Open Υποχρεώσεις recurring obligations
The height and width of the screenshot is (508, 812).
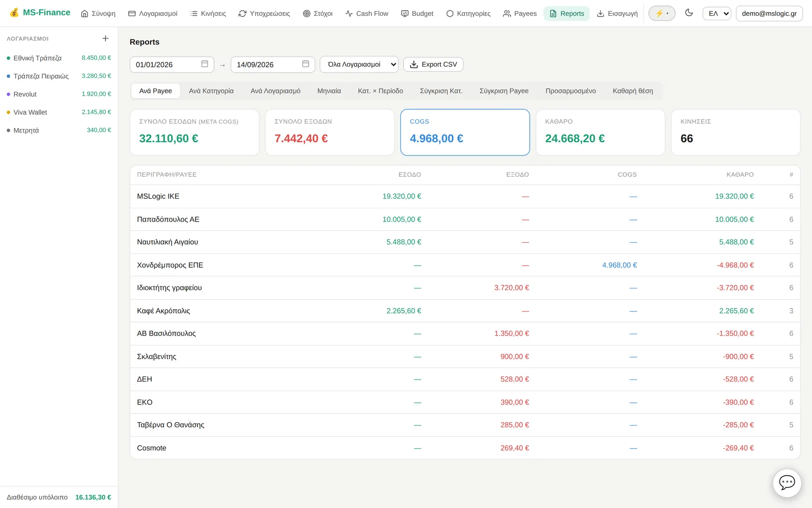(x=264, y=14)
